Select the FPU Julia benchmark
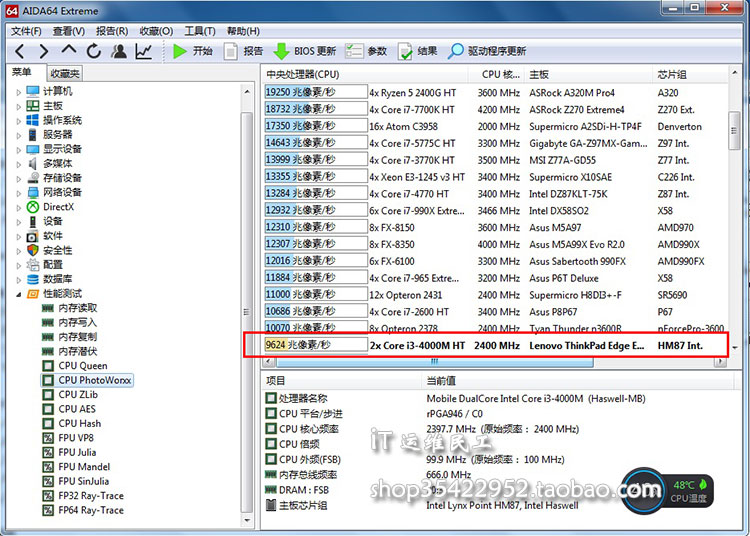 click(69, 452)
